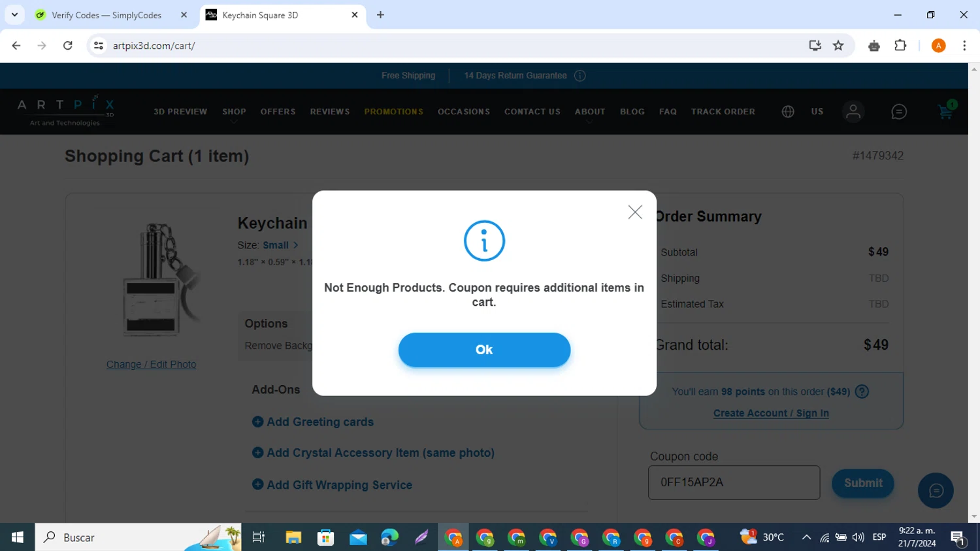Open the Chrome three-dot menu
This screenshot has width=980, height=551.
pyautogui.click(x=964, y=46)
